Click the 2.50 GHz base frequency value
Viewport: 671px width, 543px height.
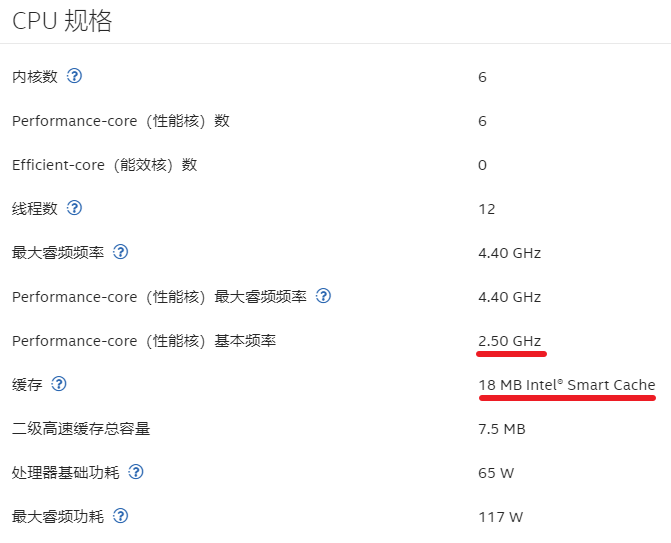point(509,341)
